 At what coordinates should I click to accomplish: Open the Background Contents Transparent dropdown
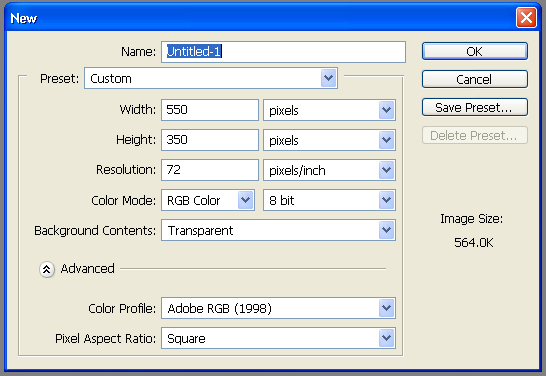(x=278, y=230)
